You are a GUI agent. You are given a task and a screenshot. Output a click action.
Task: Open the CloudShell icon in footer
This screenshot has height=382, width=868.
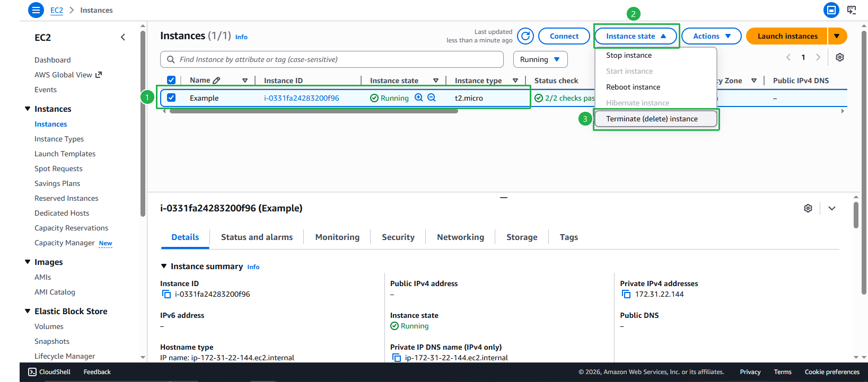tap(32, 372)
